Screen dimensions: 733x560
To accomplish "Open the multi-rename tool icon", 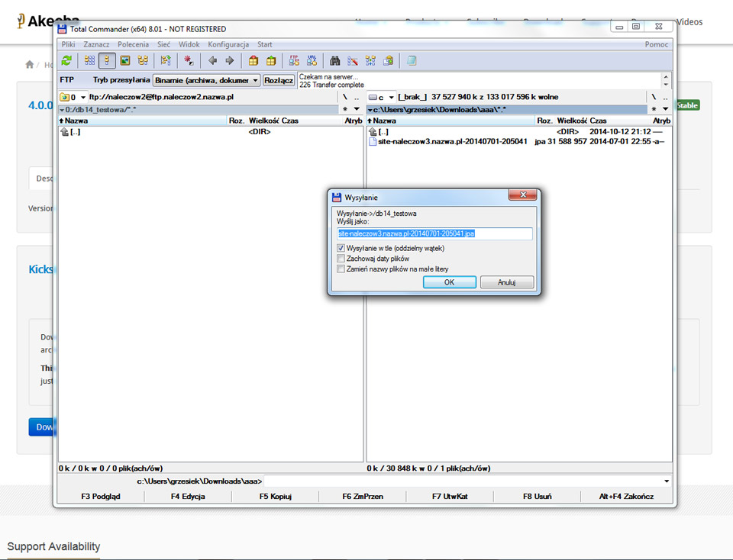I will [x=353, y=61].
